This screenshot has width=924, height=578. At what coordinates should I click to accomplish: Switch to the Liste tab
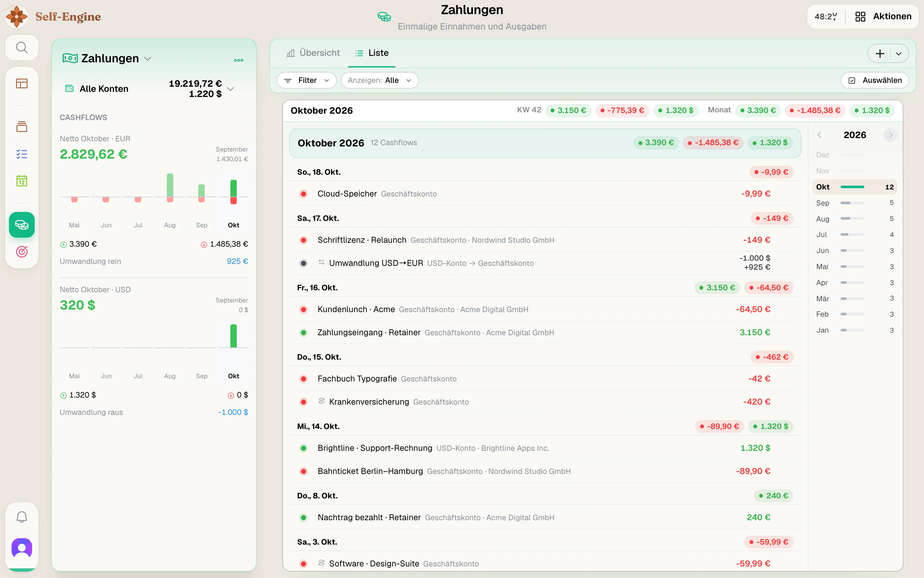(372, 53)
